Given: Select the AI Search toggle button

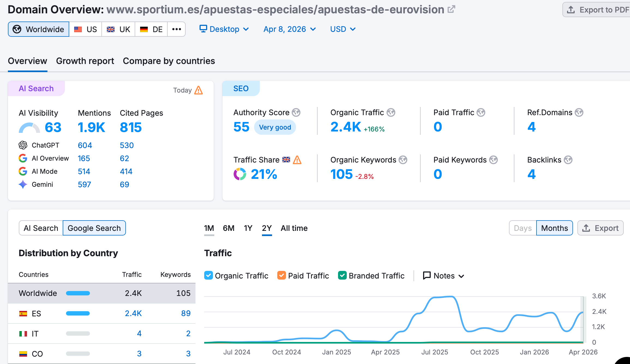Looking at the screenshot, I should pyautogui.click(x=41, y=228).
